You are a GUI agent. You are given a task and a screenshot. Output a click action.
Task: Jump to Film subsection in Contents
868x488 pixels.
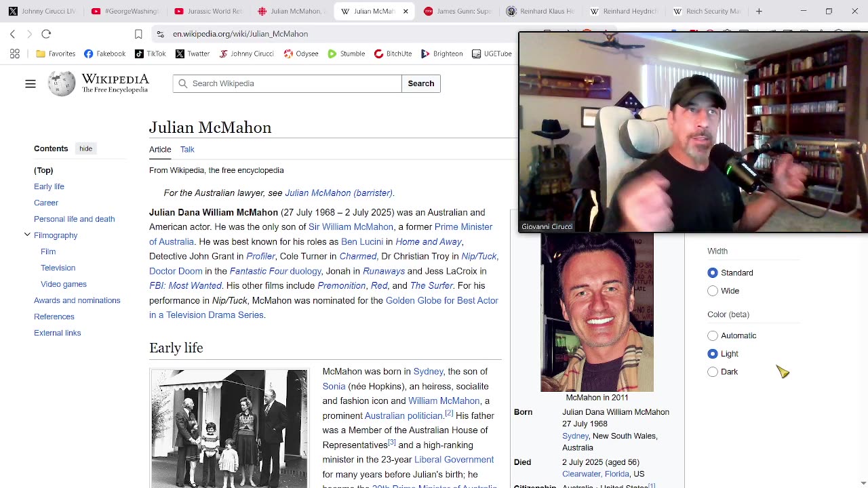click(48, 251)
